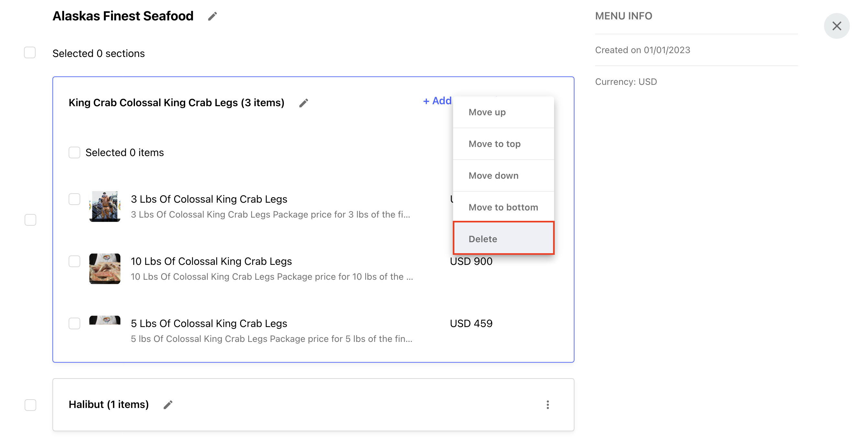Open the 3 Lbs King Crab Legs thumbnail
868x441 pixels.
[x=105, y=206]
